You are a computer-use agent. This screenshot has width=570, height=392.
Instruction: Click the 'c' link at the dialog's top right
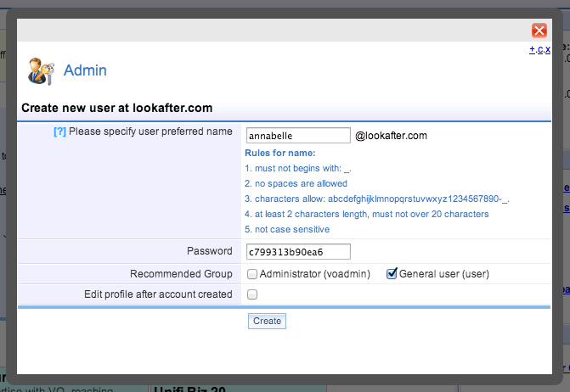[x=540, y=49]
